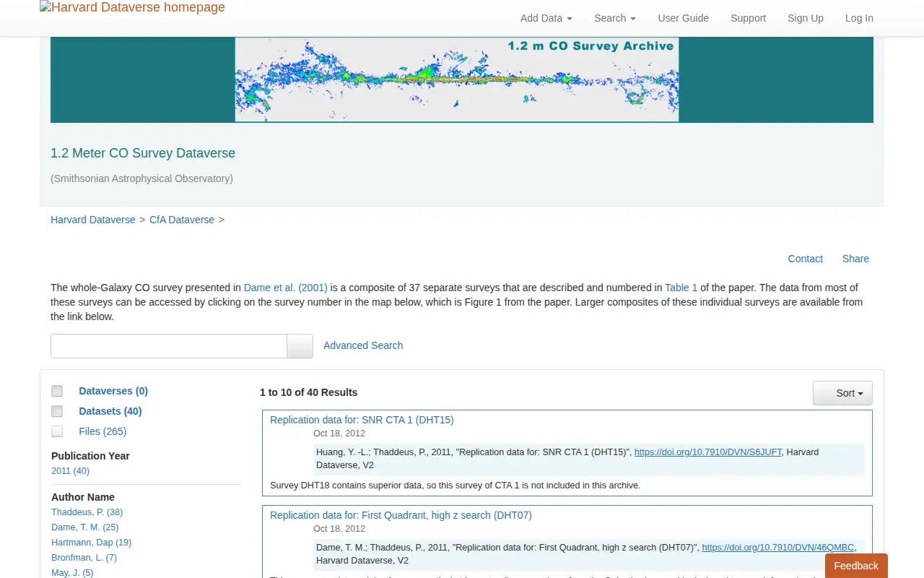Open the User Guide menu item
924x578 pixels.
pos(684,18)
